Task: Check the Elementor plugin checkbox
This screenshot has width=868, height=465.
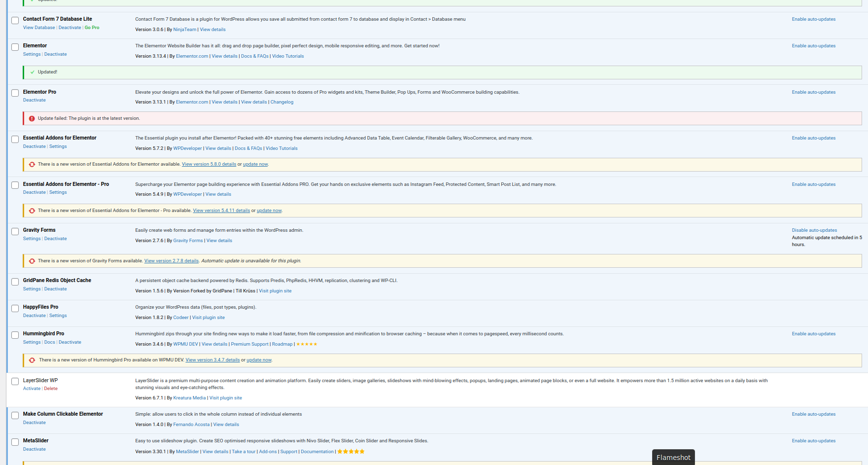Action: click(x=15, y=47)
